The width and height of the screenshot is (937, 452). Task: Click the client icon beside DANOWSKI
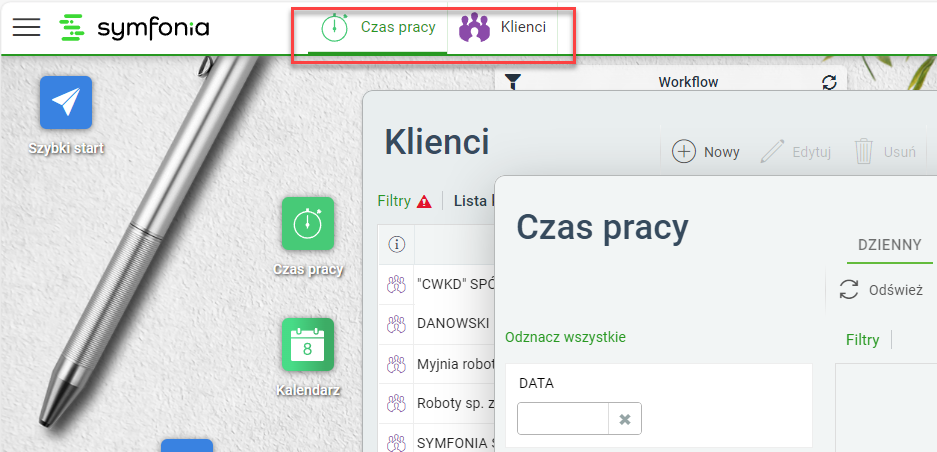click(396, 325)
